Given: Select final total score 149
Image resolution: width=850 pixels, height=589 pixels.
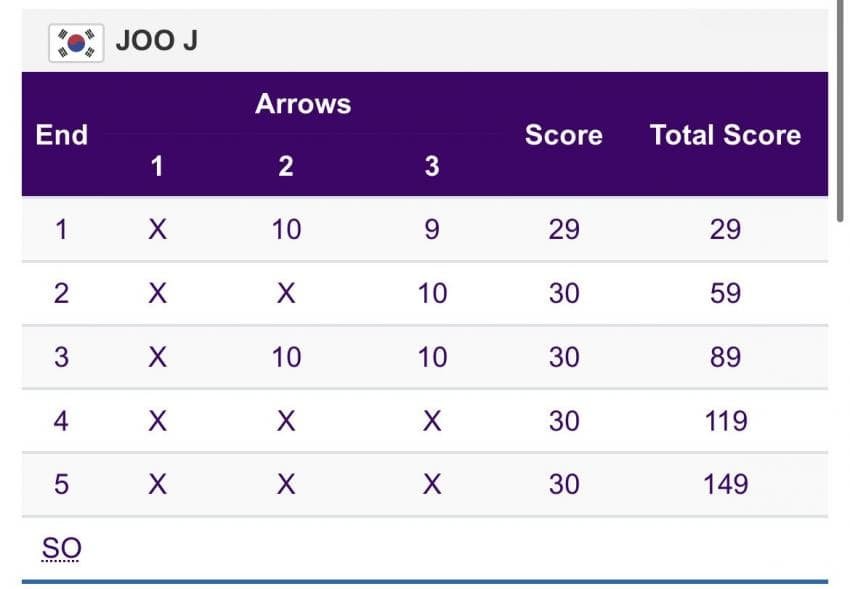Looking at the screenshot, I should 725,484.
